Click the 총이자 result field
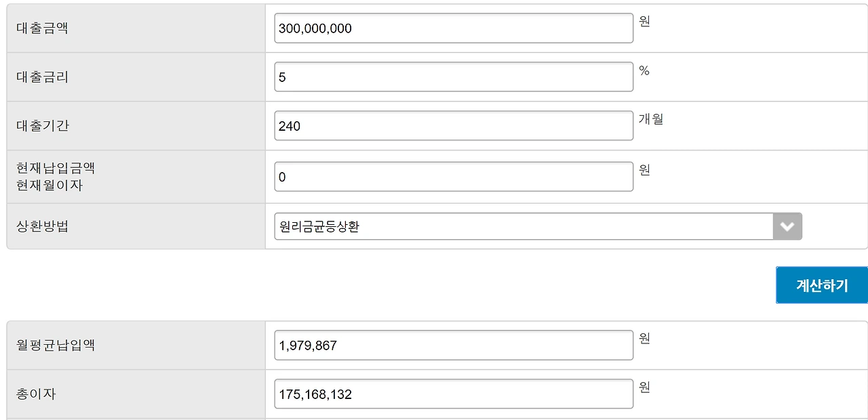This screenshot has height=420, width=868. [x=454, y=394]
